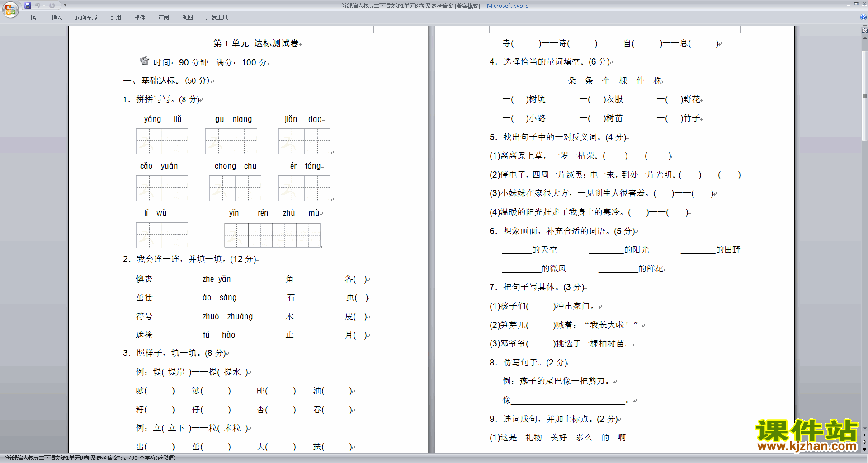Toggle the ruler button above scrollbar
This screenshot has width=868, height=463.
click(865, 31)
